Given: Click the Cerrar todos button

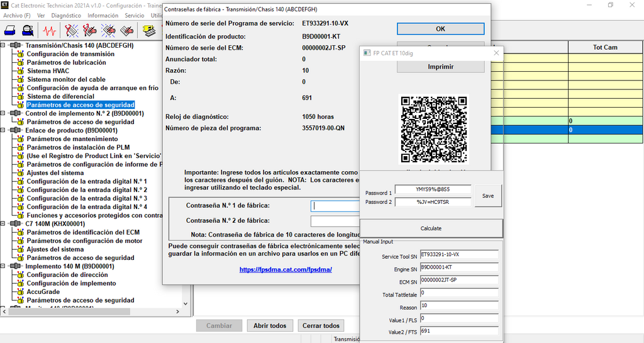Looking at the screenshot, I should 321,326.
